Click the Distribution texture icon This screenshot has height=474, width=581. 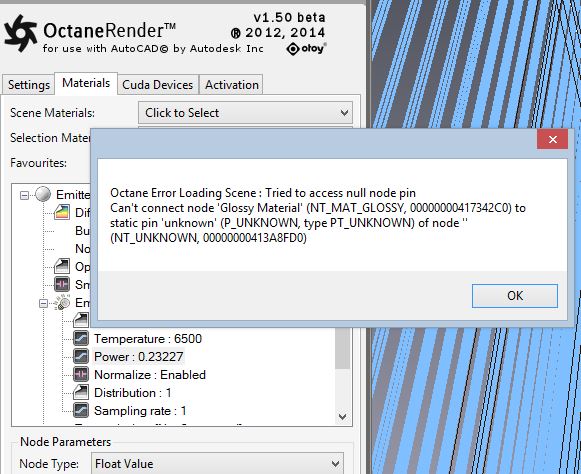[x=81, y=392]
